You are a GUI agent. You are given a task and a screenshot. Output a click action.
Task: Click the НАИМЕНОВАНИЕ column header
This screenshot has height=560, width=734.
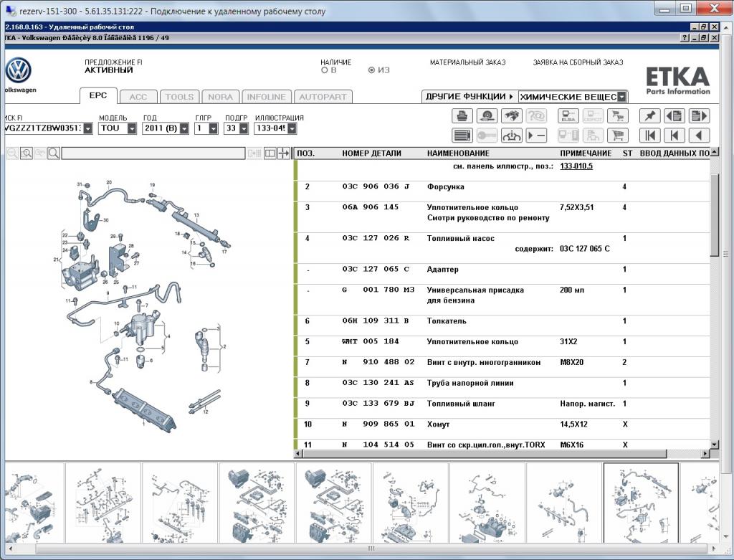(458, 153)
